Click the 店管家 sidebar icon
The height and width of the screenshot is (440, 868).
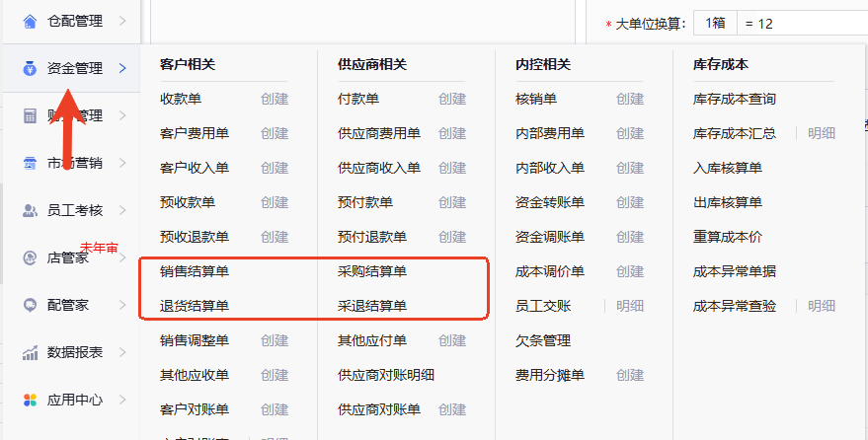(x=29, y=257)
